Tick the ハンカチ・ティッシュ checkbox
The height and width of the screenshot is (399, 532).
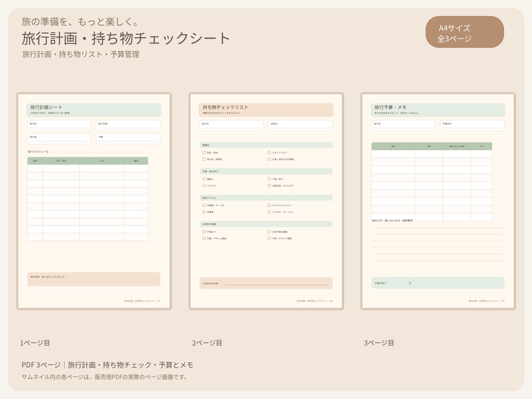(269, 212)
